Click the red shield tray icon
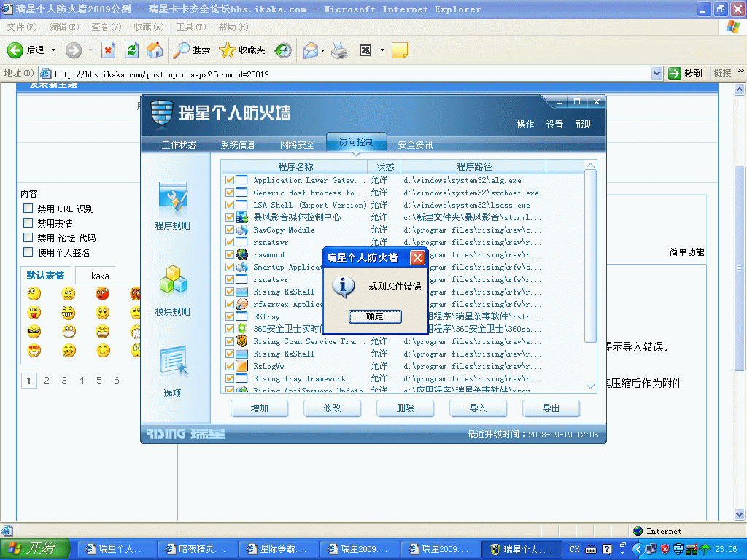Image resolution: width=747 pixels, height=560 pixels. [x=665, y=549]
